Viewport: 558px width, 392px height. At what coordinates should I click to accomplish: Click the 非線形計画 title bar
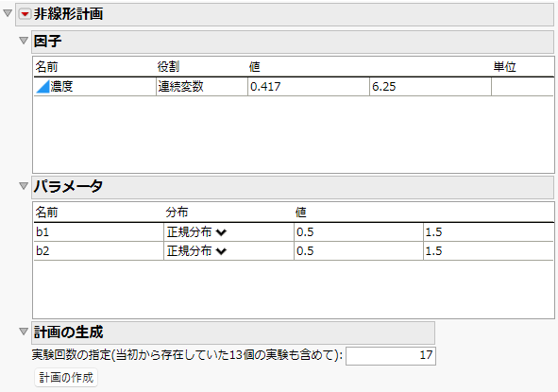(x=284, y=14)
